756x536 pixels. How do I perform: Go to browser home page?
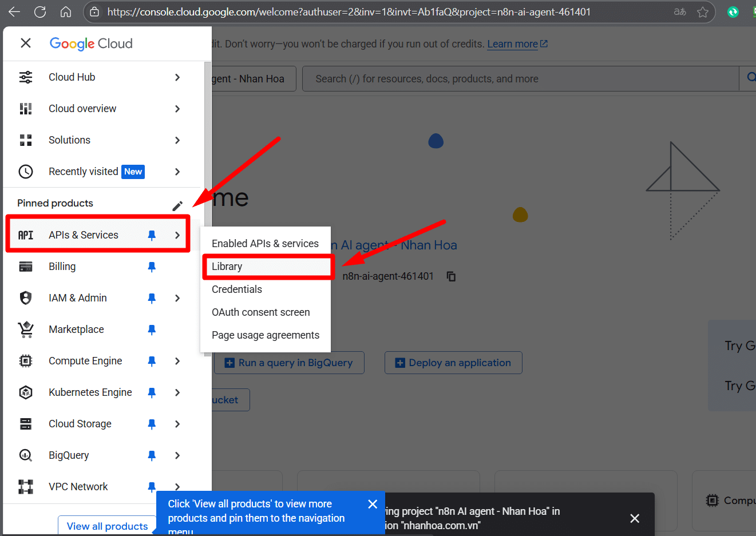(x=66, y=12)
